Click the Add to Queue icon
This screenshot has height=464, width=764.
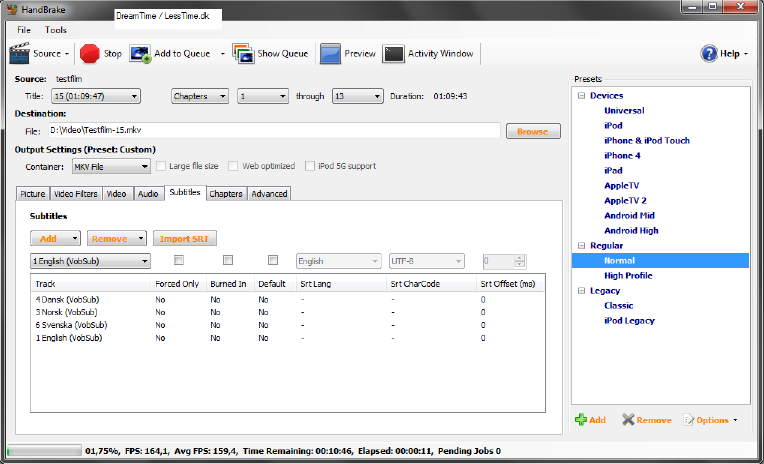[140, 54]
